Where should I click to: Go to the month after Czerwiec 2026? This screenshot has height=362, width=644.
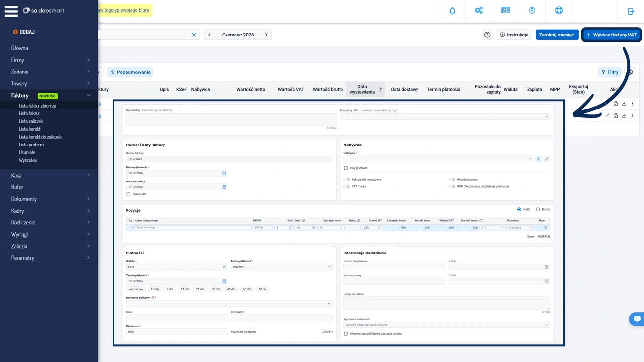266,35
